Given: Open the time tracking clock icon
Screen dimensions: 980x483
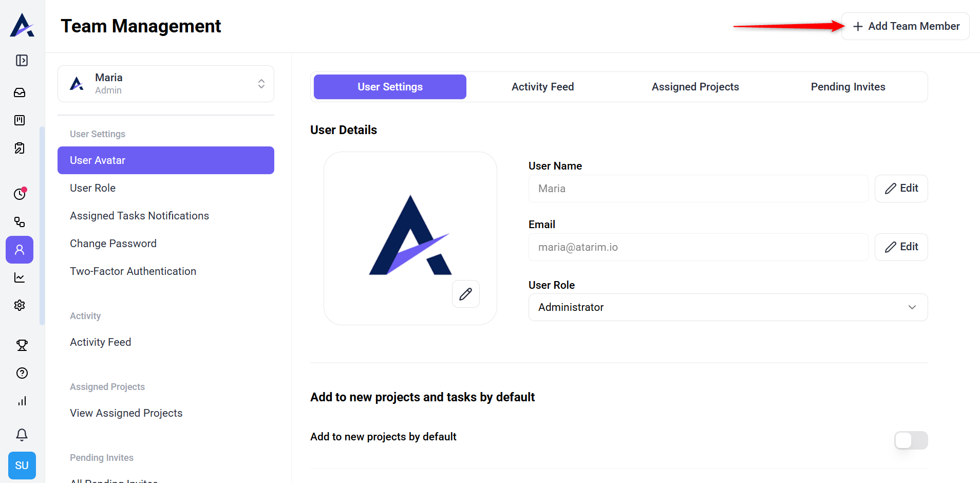Looking at the screenshot, I should (20, 194).
